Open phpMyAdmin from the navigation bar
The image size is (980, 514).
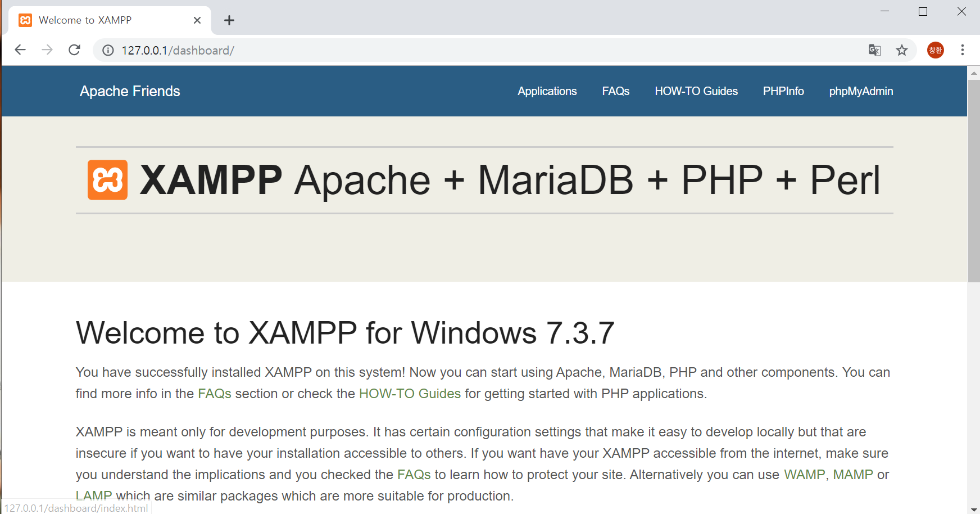(861, 91)
